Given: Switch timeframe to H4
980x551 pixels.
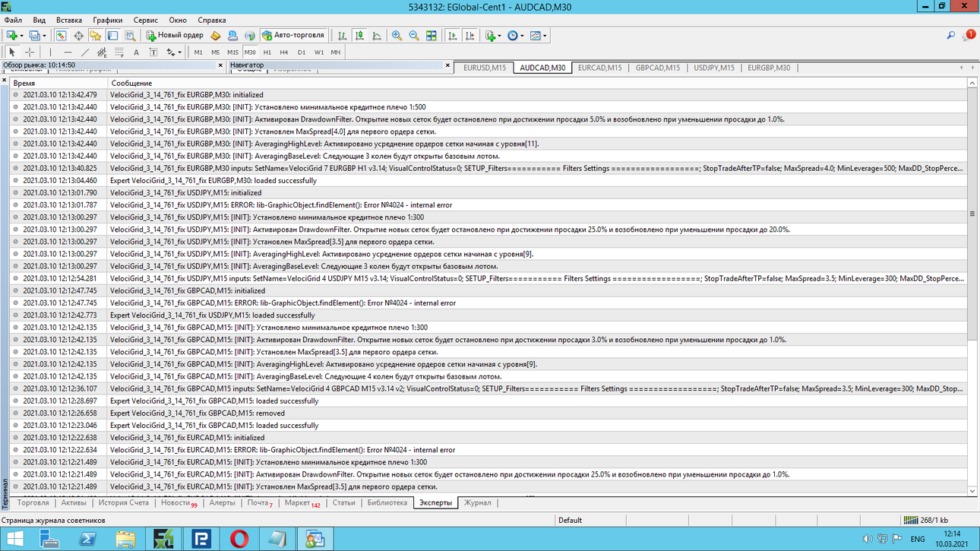Looking at the screenshot, I should (x=284, y=52).
